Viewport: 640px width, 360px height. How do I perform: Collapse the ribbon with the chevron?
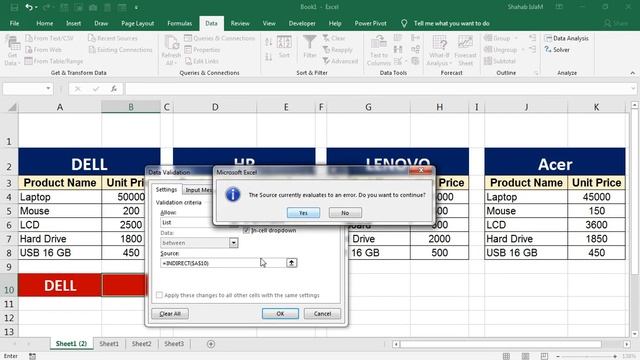633,73
